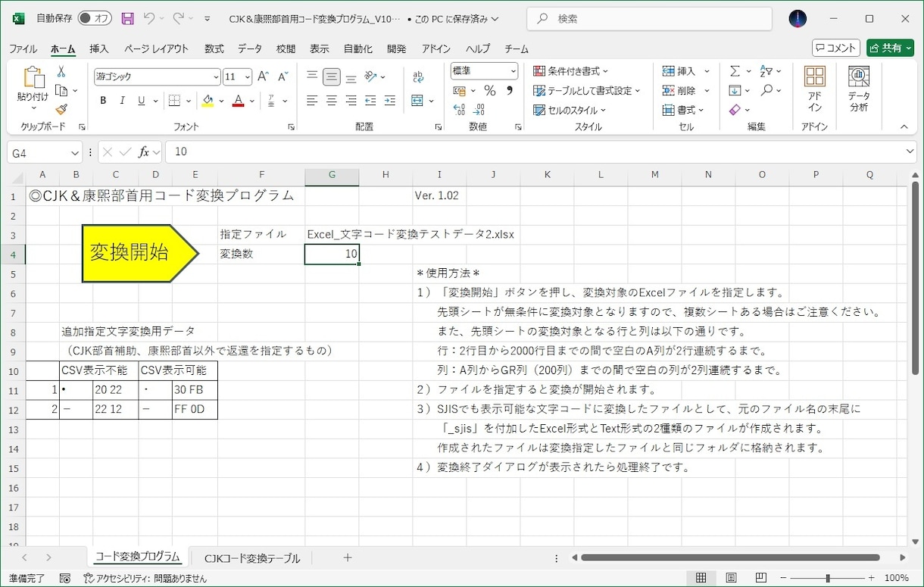Click the コメント button

coord(836,48)
